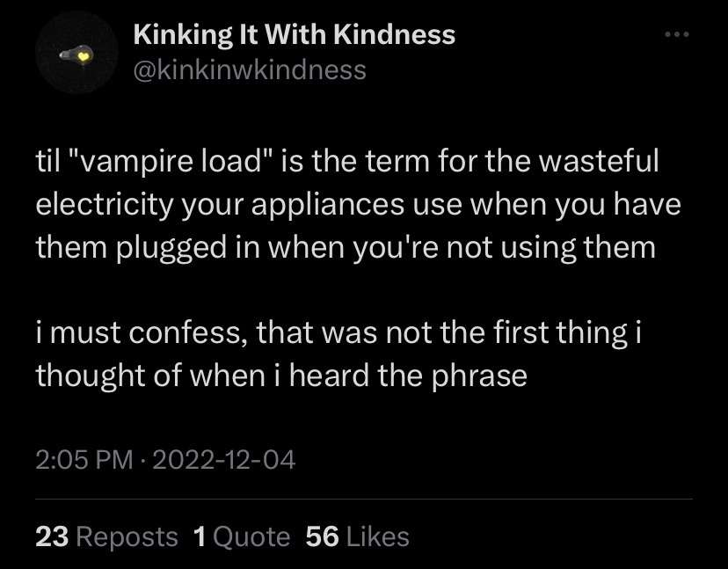Show the 56 Likes list
Viewport: 728px width, 569px height.
(x=357, y=536)
